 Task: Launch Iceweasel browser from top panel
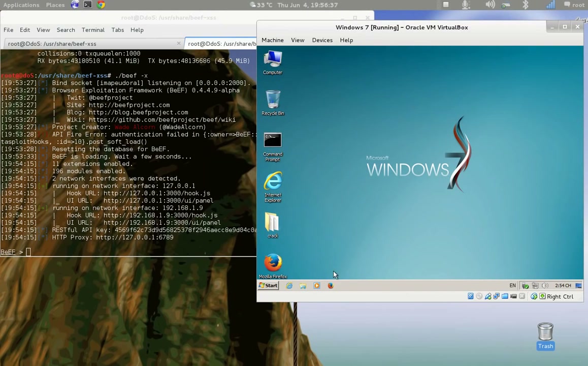point(75,5)
